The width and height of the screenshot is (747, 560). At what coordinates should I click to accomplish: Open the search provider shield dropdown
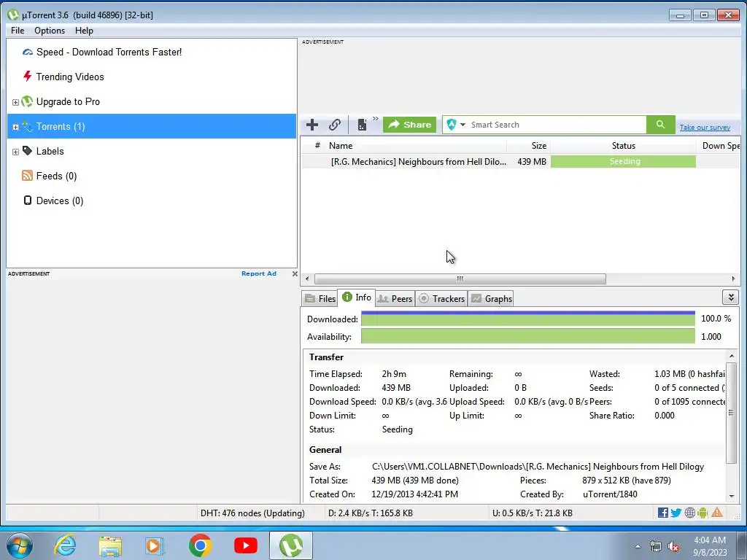pyautogui.click(x=455, y=125)
